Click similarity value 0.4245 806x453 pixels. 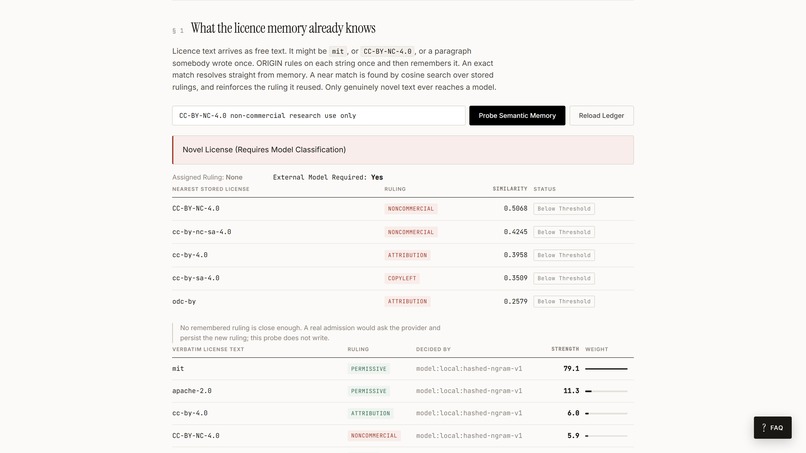pos(516,232)
